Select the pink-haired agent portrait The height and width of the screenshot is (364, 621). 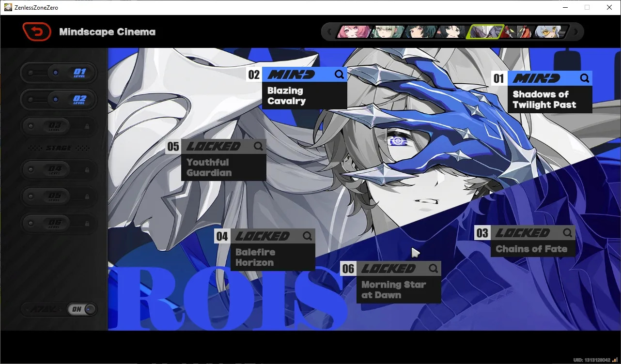coord(354,32)
